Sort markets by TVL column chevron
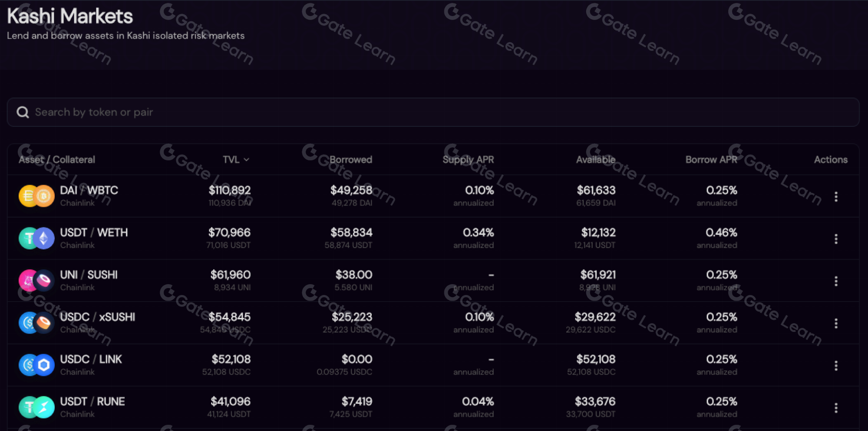Viewport: 868px width, 431px height. [x=246, y=160]
